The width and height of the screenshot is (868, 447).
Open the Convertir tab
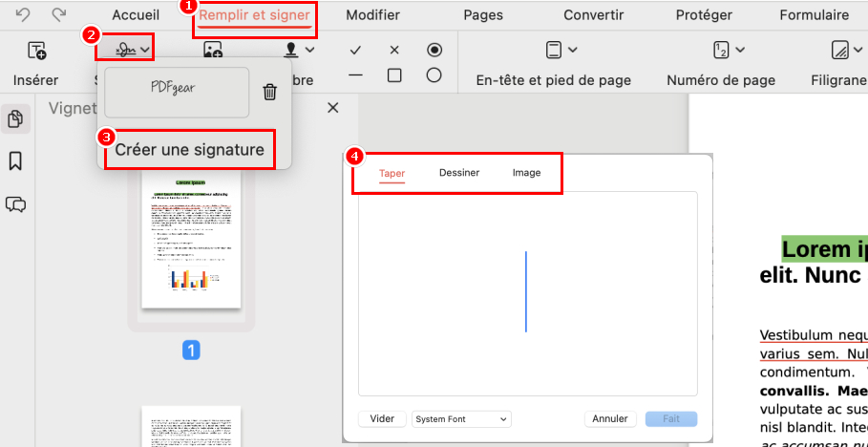[x=593, y=15]
